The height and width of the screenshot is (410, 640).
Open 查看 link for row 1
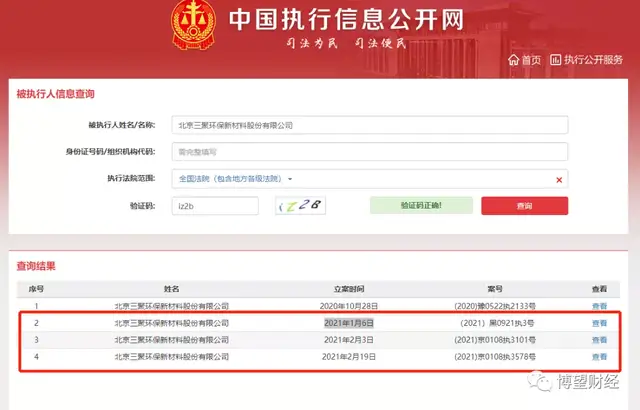pyautogui.click(x=600, y=306)
